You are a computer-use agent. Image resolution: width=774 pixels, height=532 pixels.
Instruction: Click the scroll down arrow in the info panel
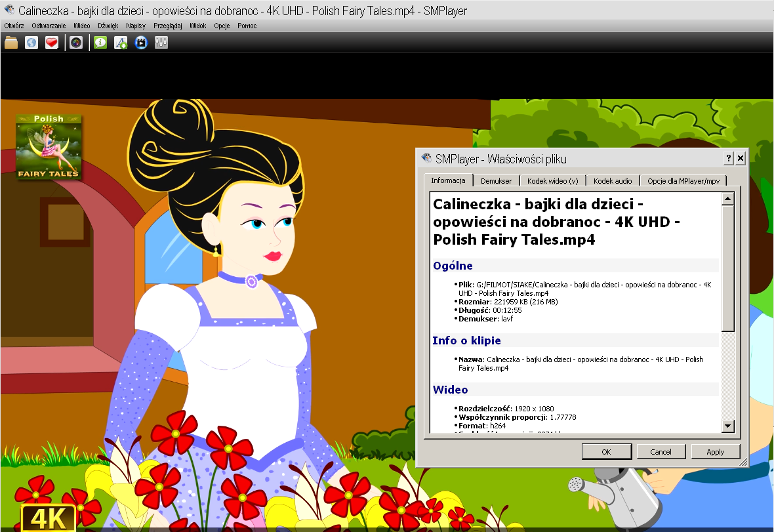[727, 425]
